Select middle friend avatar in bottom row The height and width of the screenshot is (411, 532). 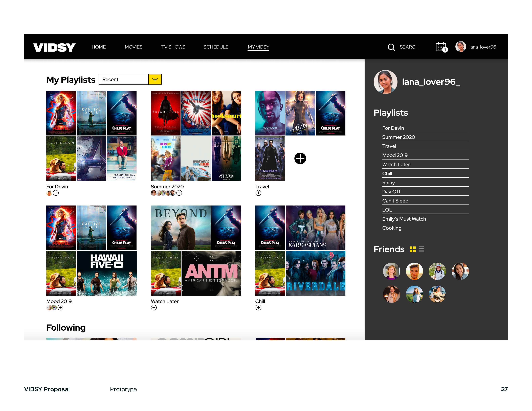tap(414, 294)
